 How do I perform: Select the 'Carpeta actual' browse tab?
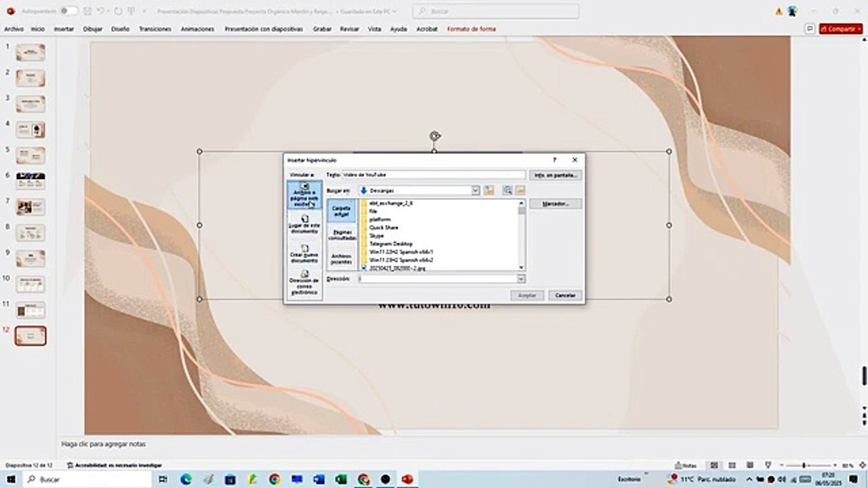pos(341,211)
